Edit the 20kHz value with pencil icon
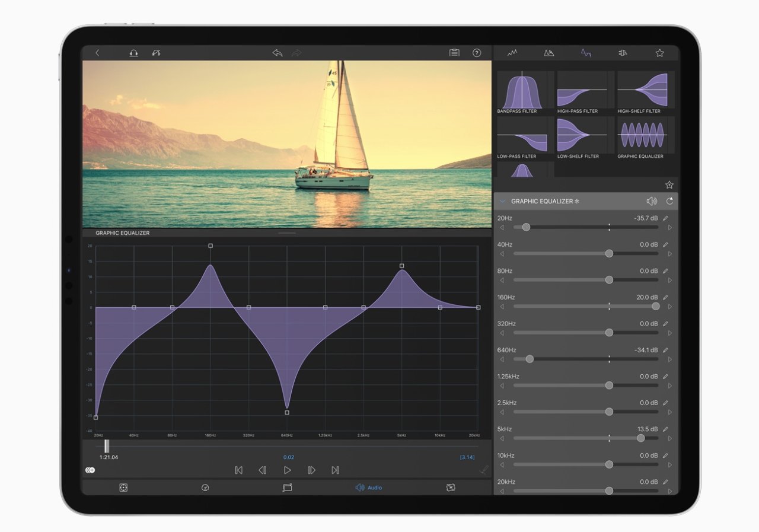 665,482
